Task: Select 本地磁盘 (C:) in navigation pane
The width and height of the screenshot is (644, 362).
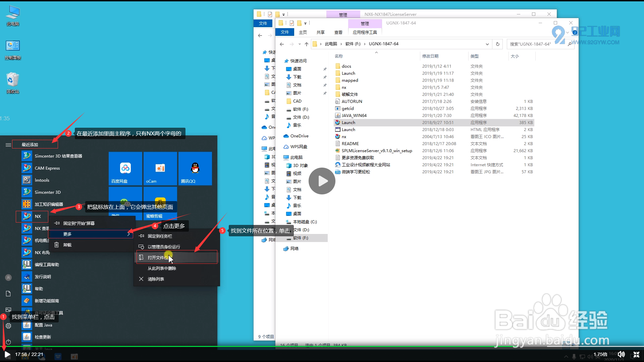Action: (x=305, y=222)
